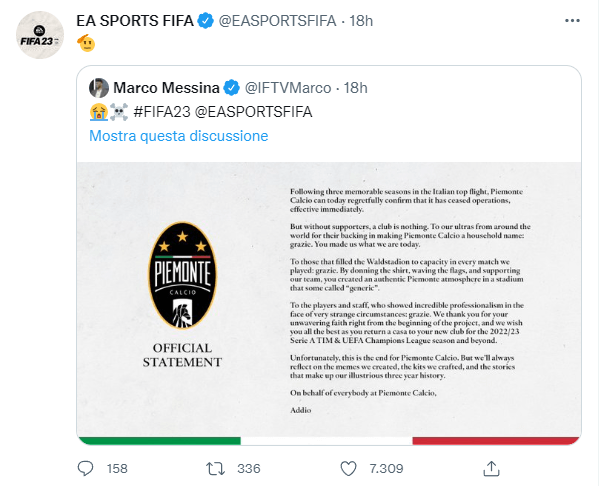This screenshot has height=486, width=600.
Task: Open the EA SPORTS FIFA display name
Action: click(133, 20)
